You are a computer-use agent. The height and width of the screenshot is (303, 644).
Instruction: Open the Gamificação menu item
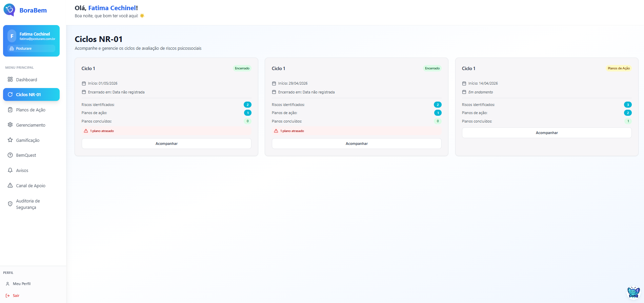pos(31,140)
